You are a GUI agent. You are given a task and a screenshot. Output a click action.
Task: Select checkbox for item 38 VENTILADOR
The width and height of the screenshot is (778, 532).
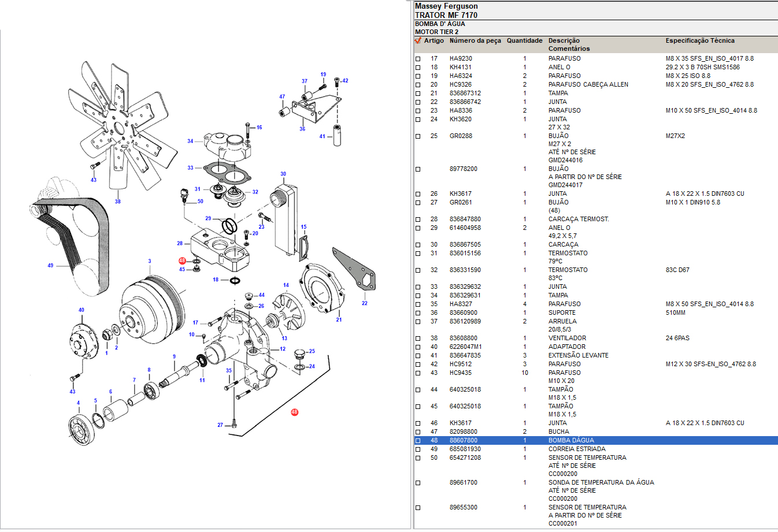pyautogui.click(x=418, y=338)
